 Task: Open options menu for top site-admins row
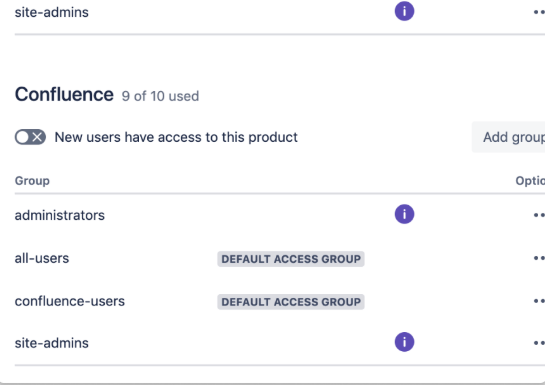[539, 13]
